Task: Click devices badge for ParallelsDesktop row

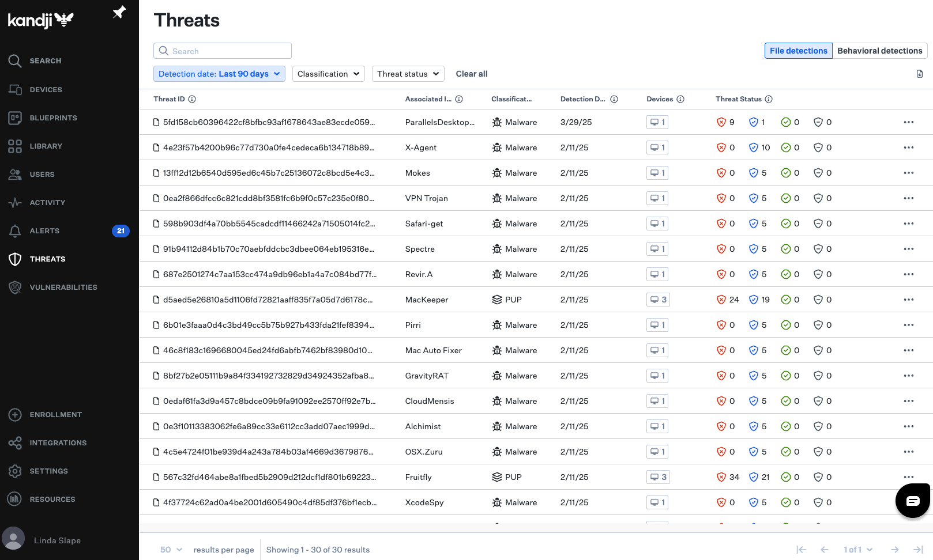Action: [x=657, y=122]
